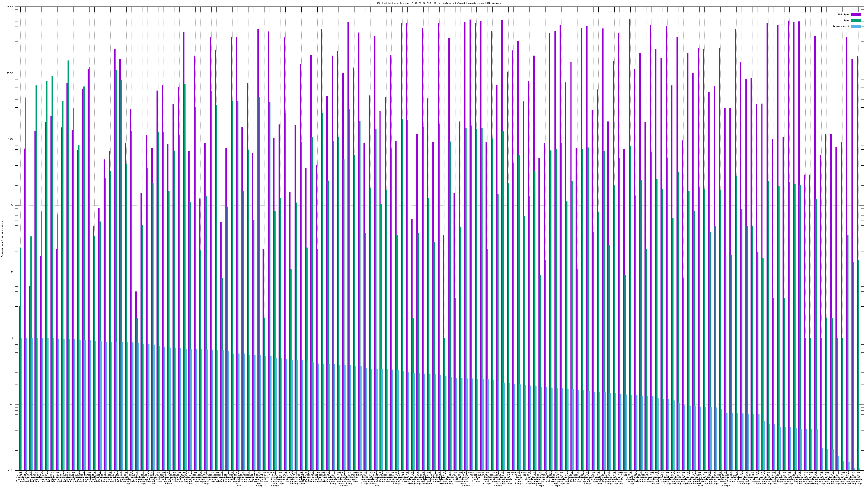The width and height of the screenshot is (868, 488).
Task: Click the leftmost light-blue Score bar
Action: (x=22, y=404)
